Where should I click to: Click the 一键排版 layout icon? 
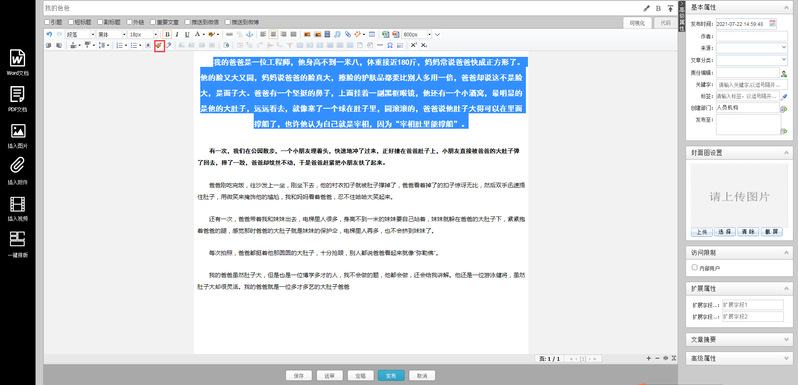pos(18,239)
